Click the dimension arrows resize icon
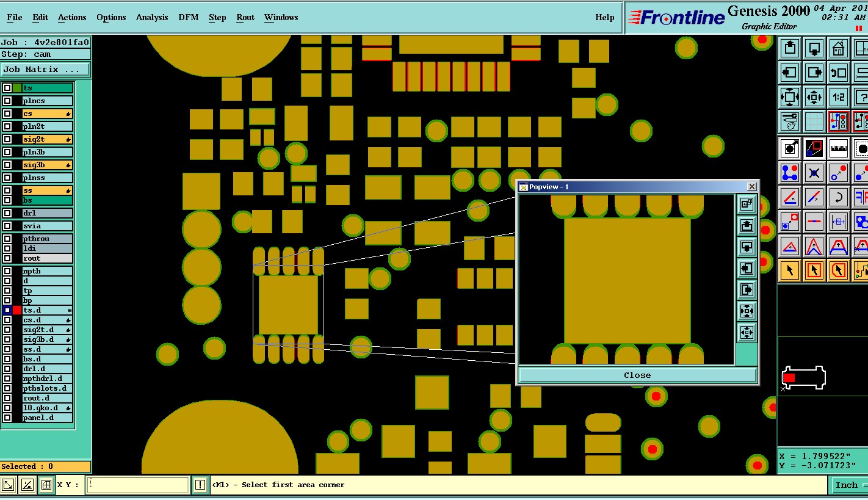The width and height of the screenshot is (868, 500). (x=839, y=222)
